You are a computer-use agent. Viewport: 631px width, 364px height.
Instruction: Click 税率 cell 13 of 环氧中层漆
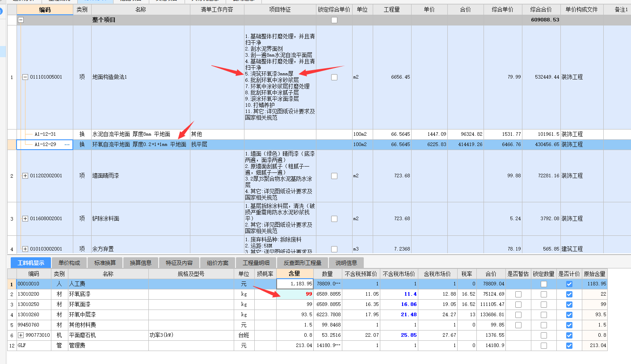[467, 315]
